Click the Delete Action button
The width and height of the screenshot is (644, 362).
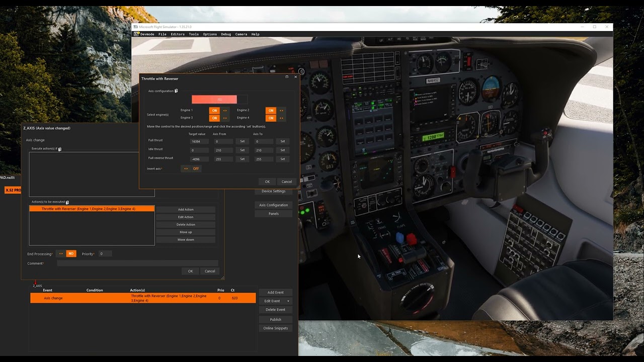(186, 225)
